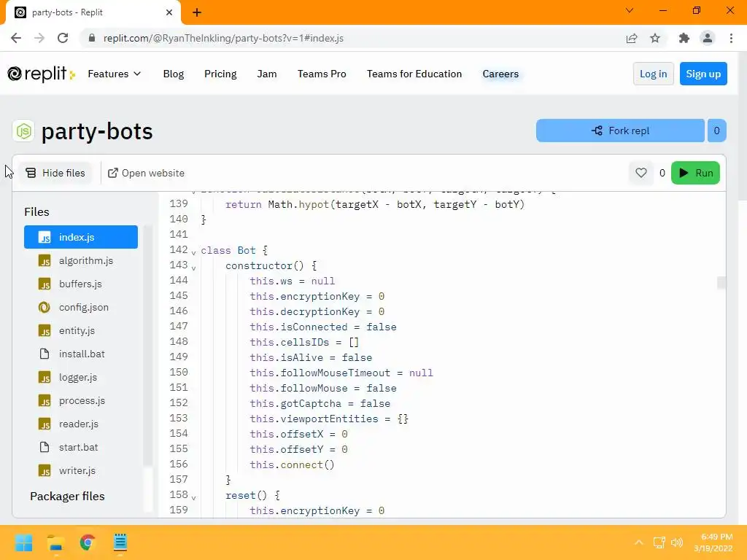Click the share page icon in address bar
This screenshot has height=560, width=747.
[x=632, y=38]
